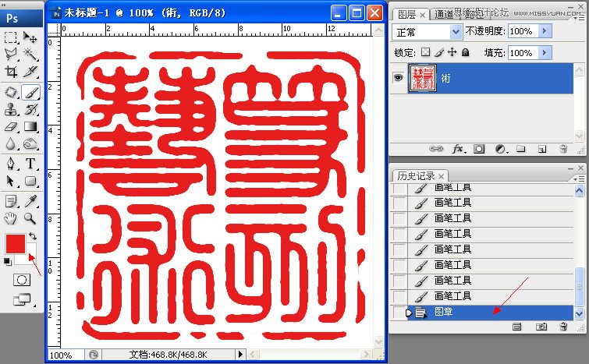Select the Blur tool
The height and width of the screenshot is (364, 589).
(x=10, y=143)
